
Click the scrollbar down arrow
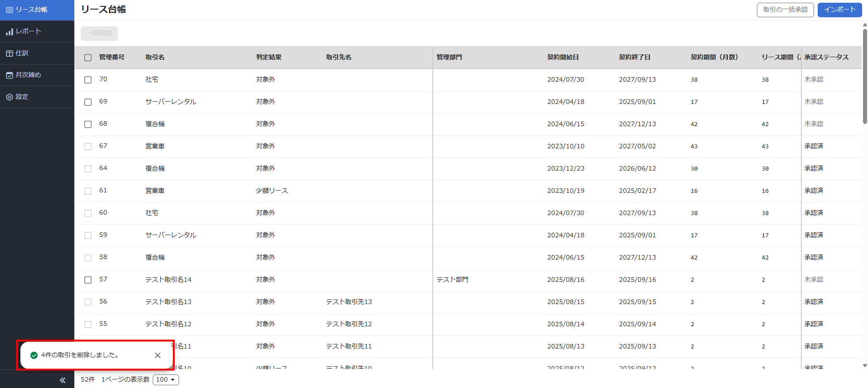pos(865,365)
